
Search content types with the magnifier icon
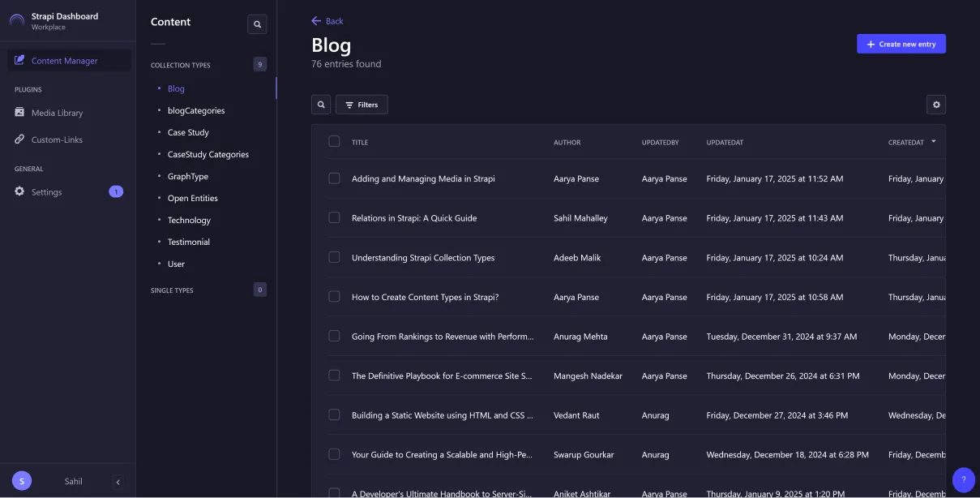click(257, 24)
